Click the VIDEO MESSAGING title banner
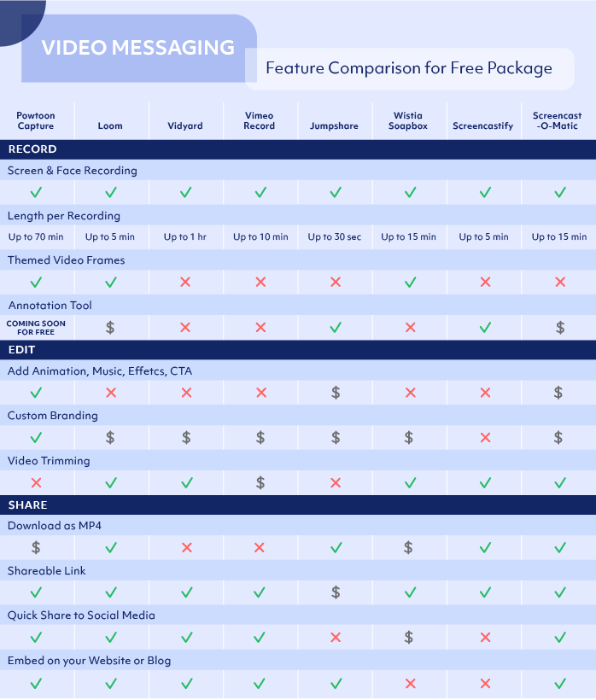This screenshot has height=700, width=596. coord(138,48)
